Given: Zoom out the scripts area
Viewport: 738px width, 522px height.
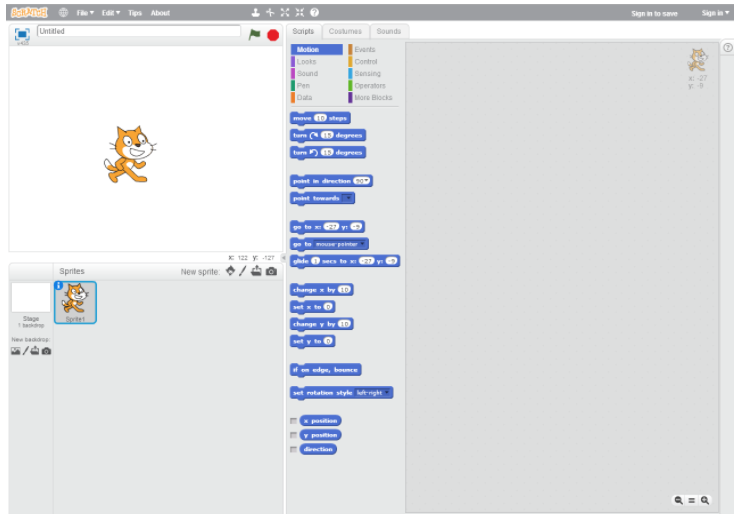Looking at the screenshot, I should click(x=678, y=500).
